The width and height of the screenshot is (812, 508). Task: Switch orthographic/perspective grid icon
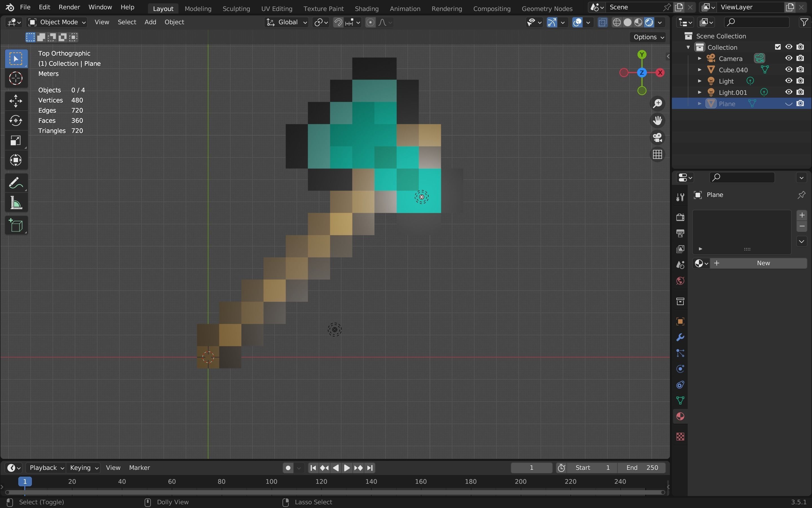click(657, 155)
